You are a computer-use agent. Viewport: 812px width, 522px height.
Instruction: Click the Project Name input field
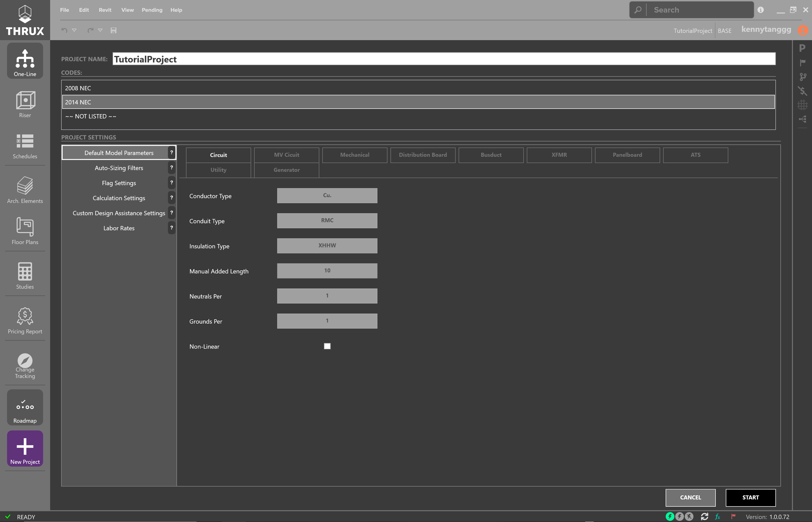(x=444, y=59)
